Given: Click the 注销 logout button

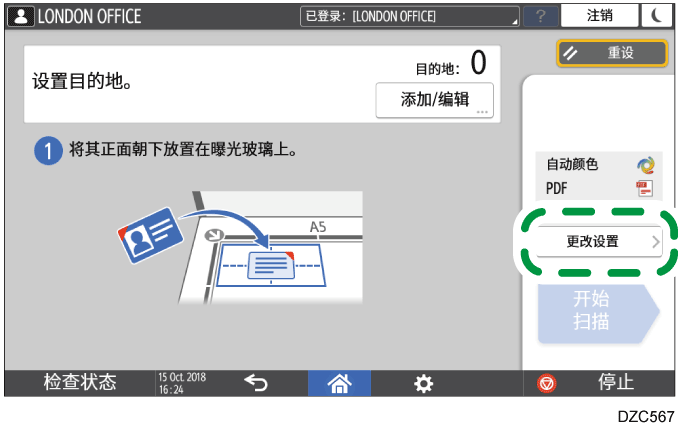Looking at the screenshot, I should point(599,16).
